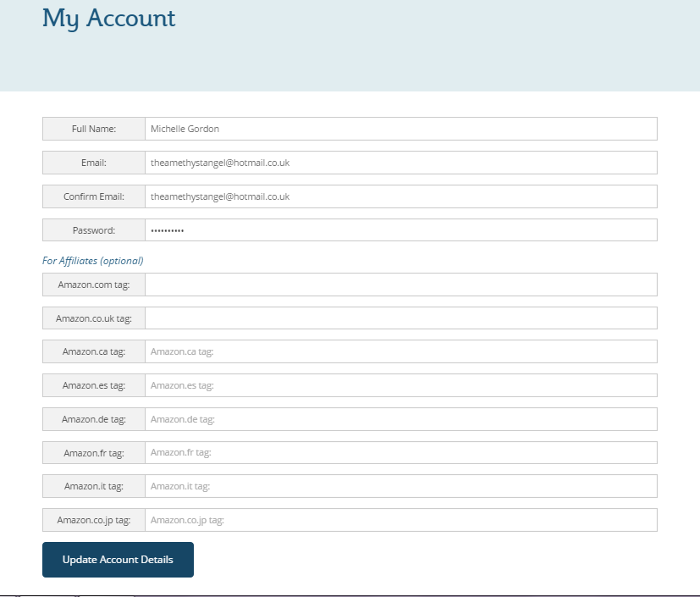This screenshot has height=597, width=700.
Task: Focus the Amazon.fr tag input field
Action: point(400,453)
